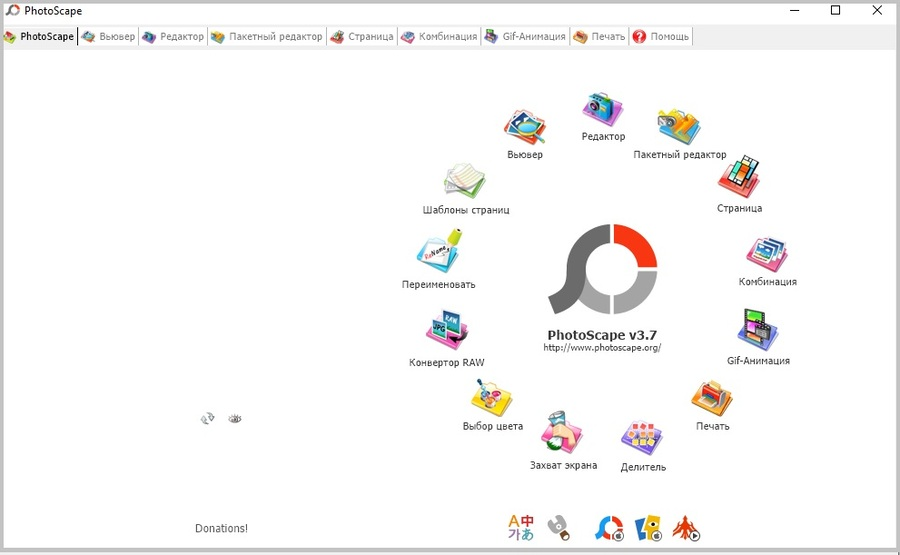Open the Делитель splitter icon
Screen dimensions: 900x555
642,439
